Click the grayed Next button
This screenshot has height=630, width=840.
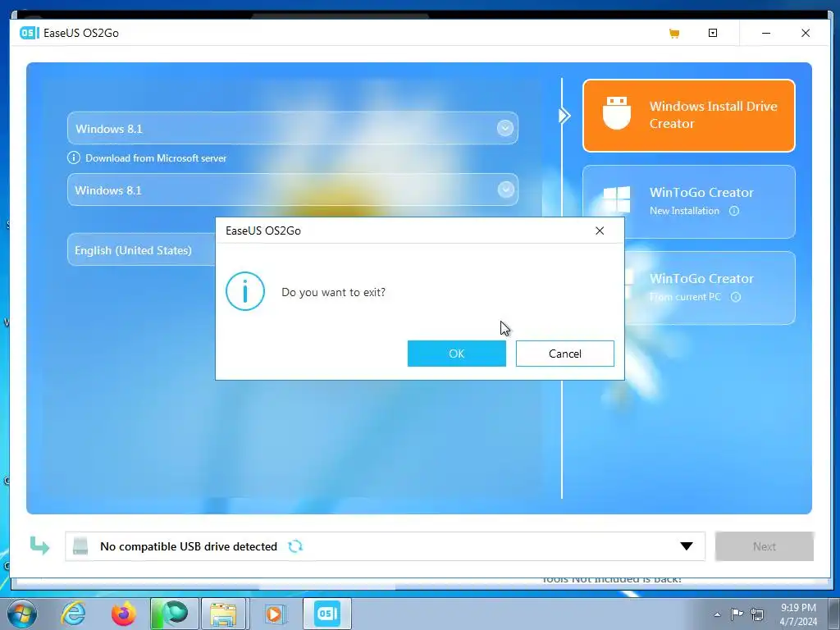pyautogui.click(x=765, y=546)
